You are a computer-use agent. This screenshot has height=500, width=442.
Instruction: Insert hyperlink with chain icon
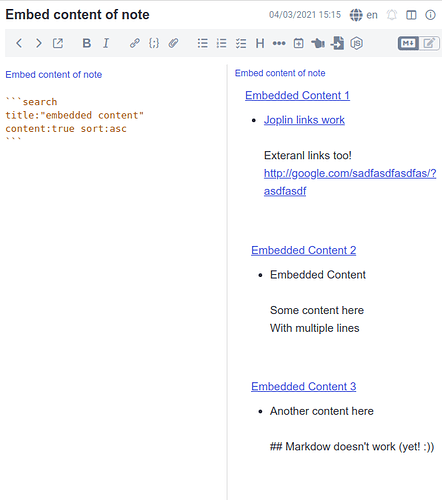[135, 43]
